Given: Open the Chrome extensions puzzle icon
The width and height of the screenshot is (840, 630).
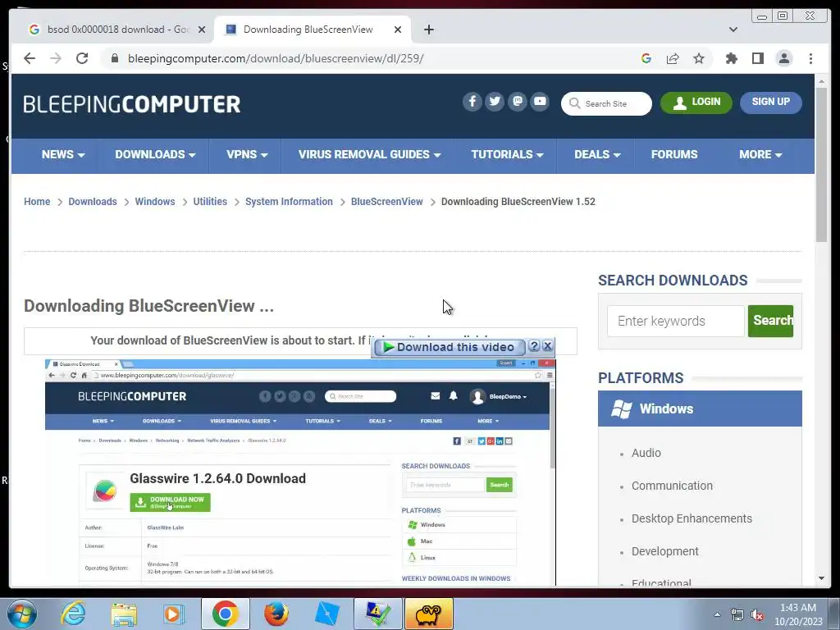Looking at the screenshot, I should coord(731,58).
